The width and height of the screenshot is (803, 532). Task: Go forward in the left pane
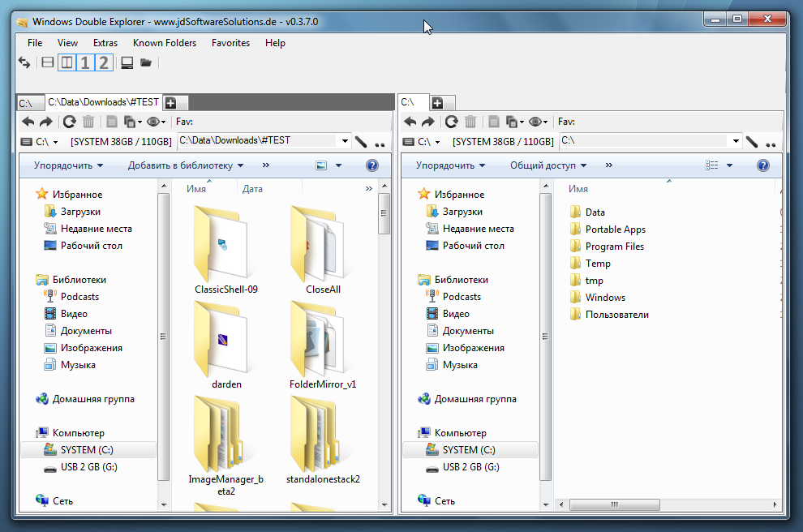point(46,122)
